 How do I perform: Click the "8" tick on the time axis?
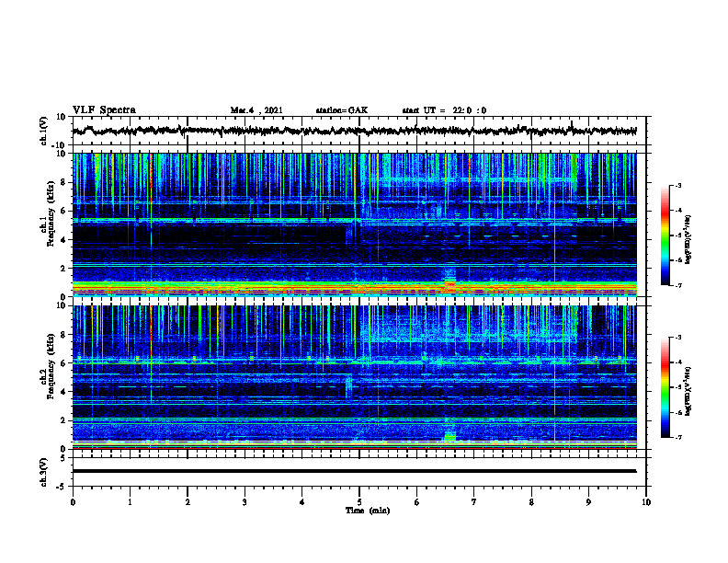coord(531,502)
